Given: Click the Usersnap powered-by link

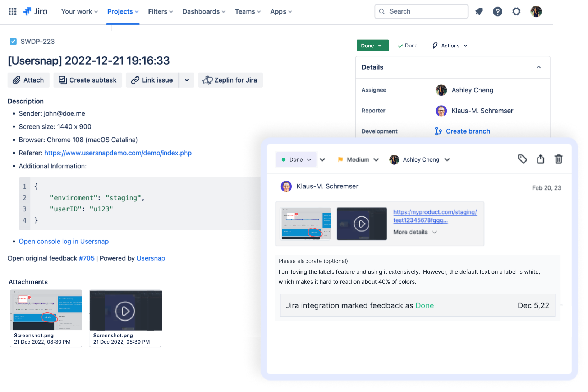Looking at the screenshot, I should (x=151, y=258).
